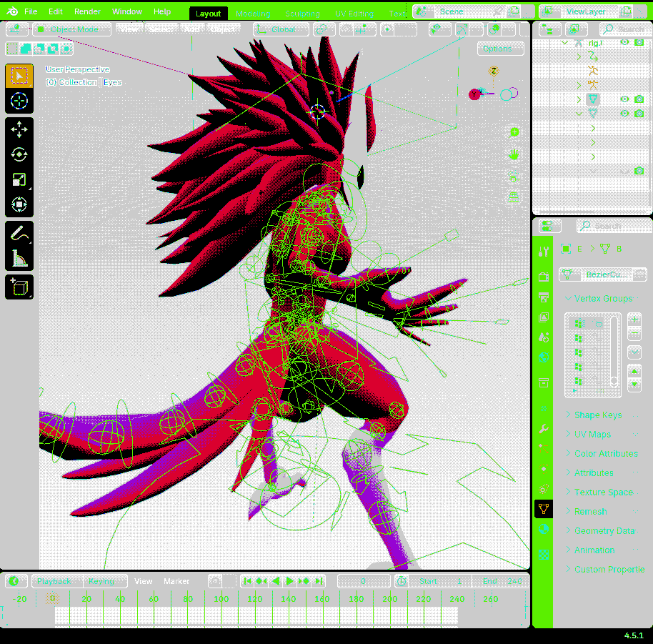Toggle render camera for rig object
653x644 pixels.
(639, 42)
